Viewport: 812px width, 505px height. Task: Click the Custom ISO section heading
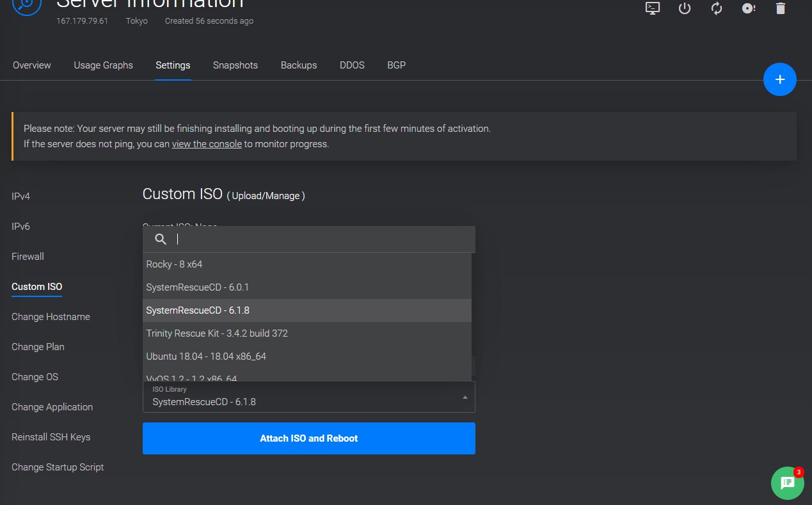182,194
